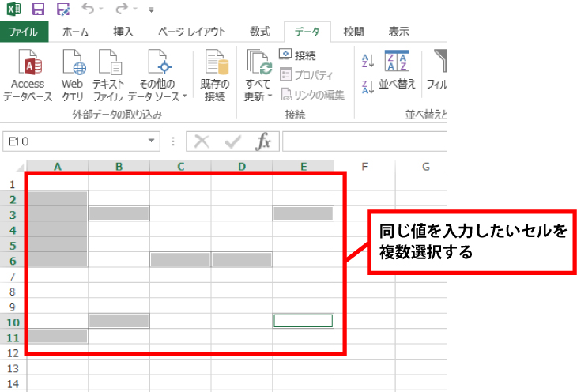This screenshot has width=577, height=392.
Task: Undo the last action
Action: [x=88, y=9]
